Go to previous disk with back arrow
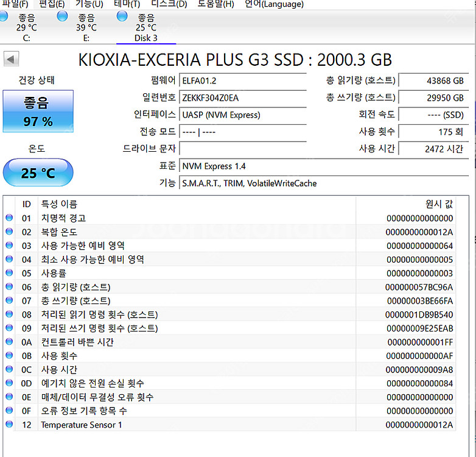 [11, 59]
